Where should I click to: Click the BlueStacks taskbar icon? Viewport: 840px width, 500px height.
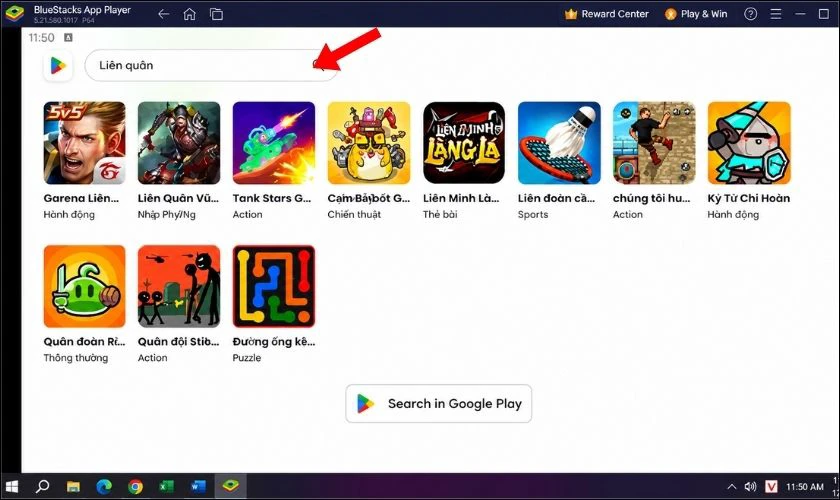230,486
